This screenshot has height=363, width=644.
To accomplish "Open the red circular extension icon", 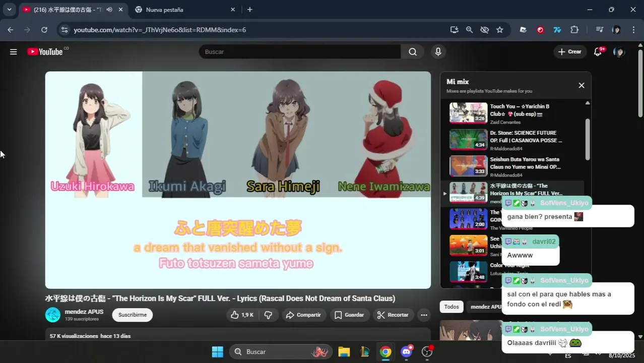I will pyautogui.click(x=540, y=30).
